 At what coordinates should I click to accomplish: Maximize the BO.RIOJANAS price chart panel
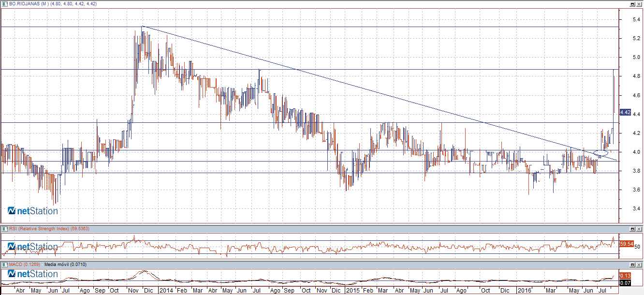tap(632, 3)
